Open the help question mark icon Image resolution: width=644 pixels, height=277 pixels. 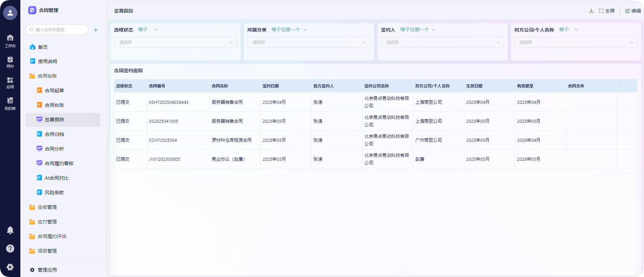[x=10, y=249]
